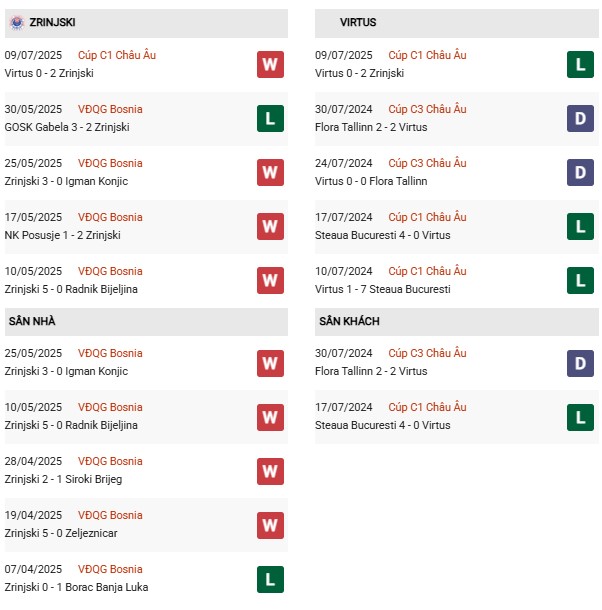Click W badge for Zrinjski 5 - 0 Zeljeznicar
Screen dimensions: 602x610
coord(270,525)
